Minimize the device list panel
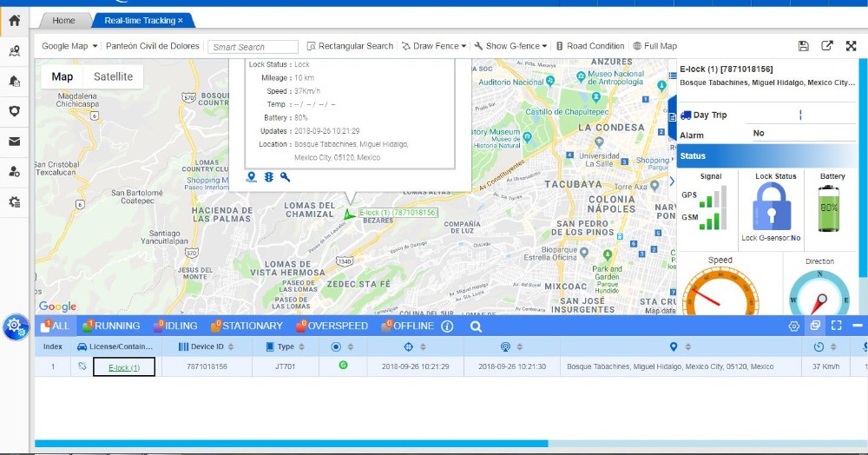 click(858, 326)
